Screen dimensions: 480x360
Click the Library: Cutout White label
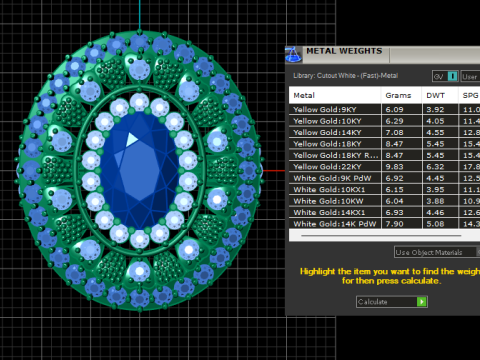[346, 76]
